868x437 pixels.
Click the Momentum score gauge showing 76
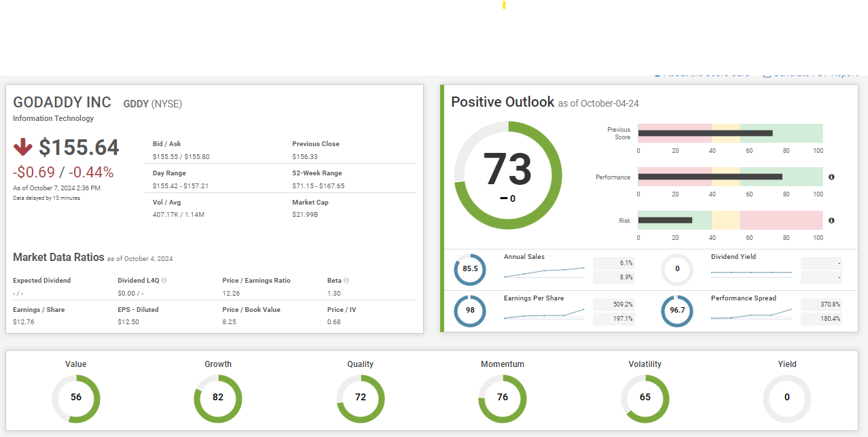(503, 398)
